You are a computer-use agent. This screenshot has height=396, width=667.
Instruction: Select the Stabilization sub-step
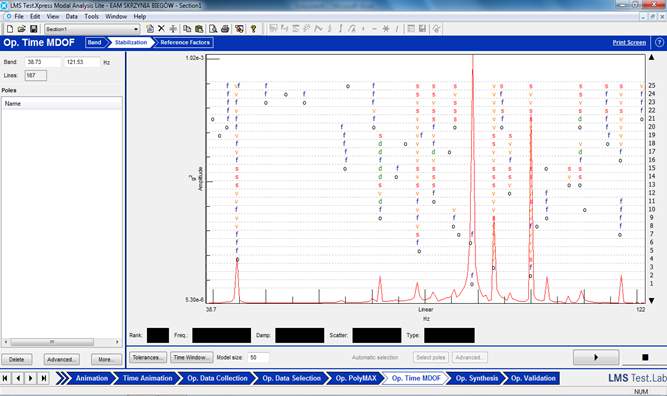[x=131, y=43]
